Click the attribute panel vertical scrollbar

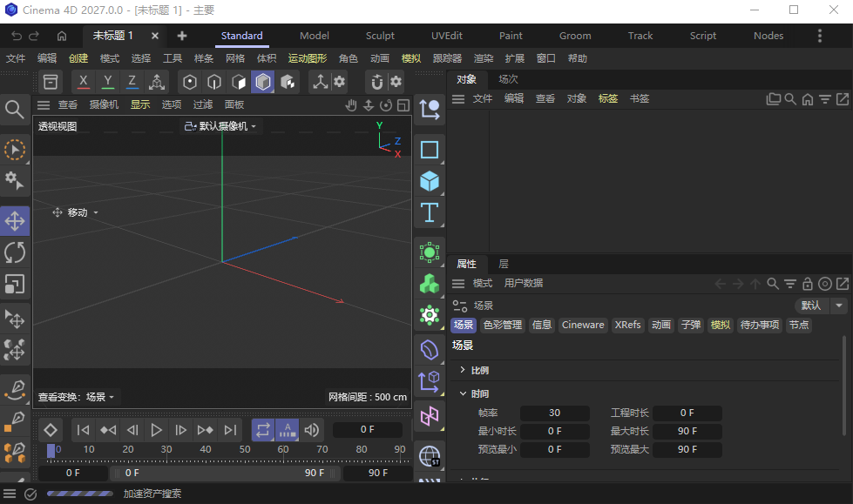pyautogui.click(x=843, y=386)
